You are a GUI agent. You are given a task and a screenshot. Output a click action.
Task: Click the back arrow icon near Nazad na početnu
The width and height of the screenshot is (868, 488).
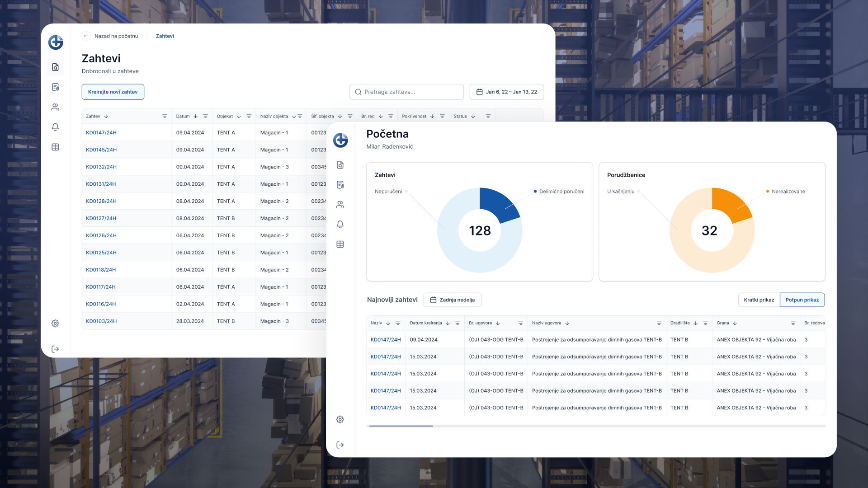(x=86, y=36)
